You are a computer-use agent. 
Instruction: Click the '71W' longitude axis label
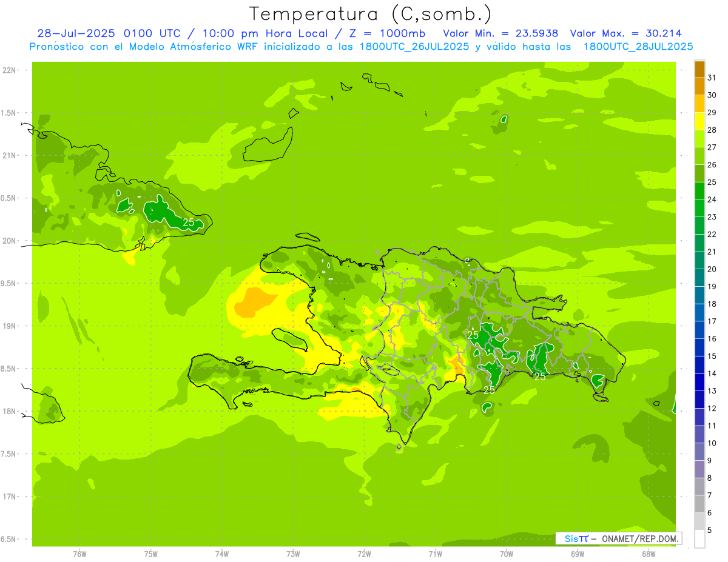(x=436, y=554)
